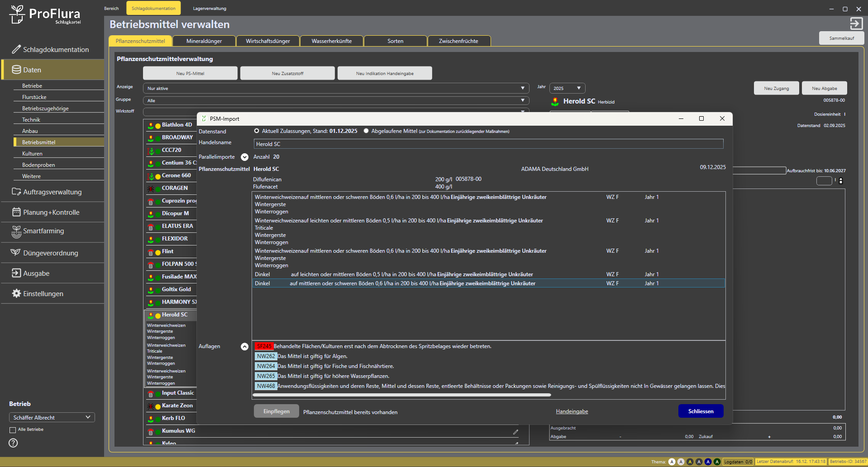Image resolution: width=868 pixels, height=467 pixels.
Task: Click the Smartfarming plant icon
Action: click(x=16, y=231)
